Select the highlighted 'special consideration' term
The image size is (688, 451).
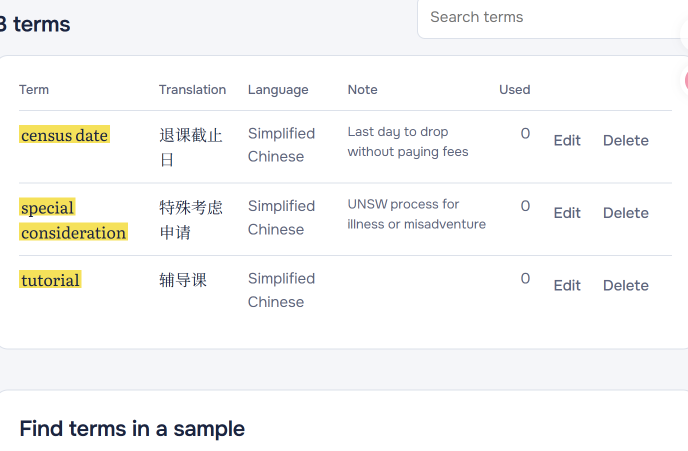tap(73, 220)
